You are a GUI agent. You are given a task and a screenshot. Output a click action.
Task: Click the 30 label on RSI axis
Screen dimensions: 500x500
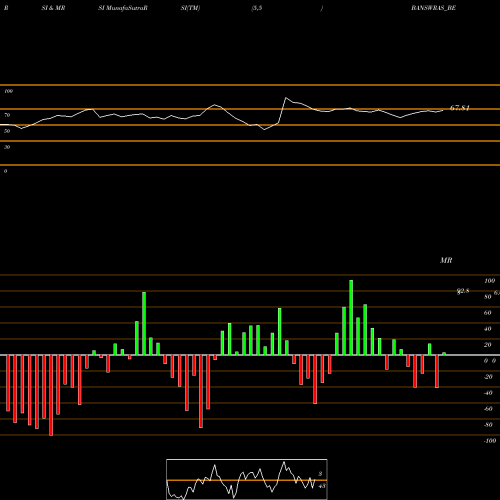pos(7,147)
